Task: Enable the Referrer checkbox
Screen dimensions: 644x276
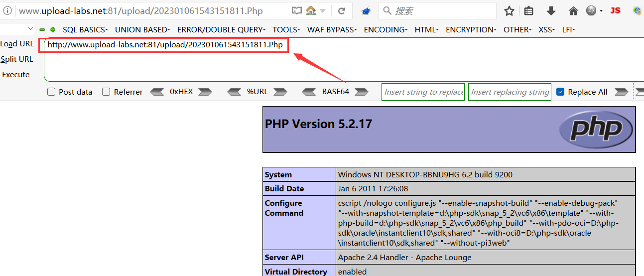Action: (106, 92)
